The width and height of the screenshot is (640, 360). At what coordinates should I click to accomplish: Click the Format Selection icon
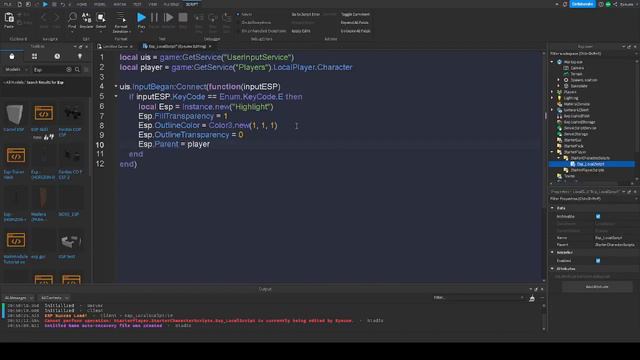121,17
